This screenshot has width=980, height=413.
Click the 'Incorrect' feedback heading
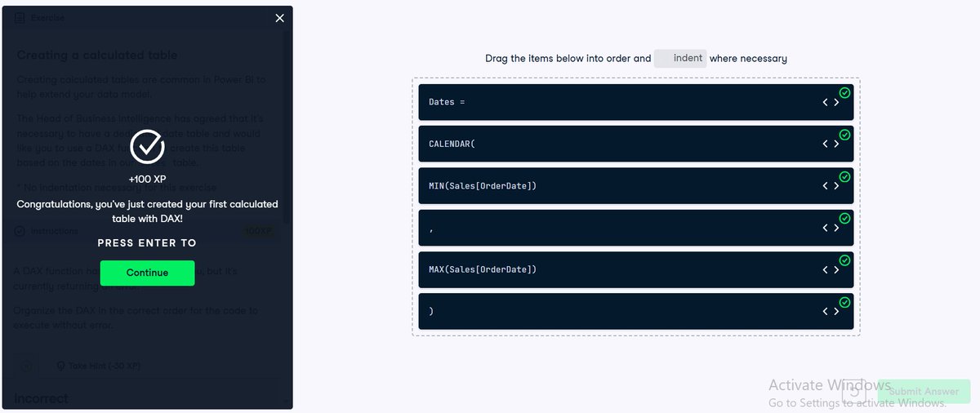[x=42, y=398]
